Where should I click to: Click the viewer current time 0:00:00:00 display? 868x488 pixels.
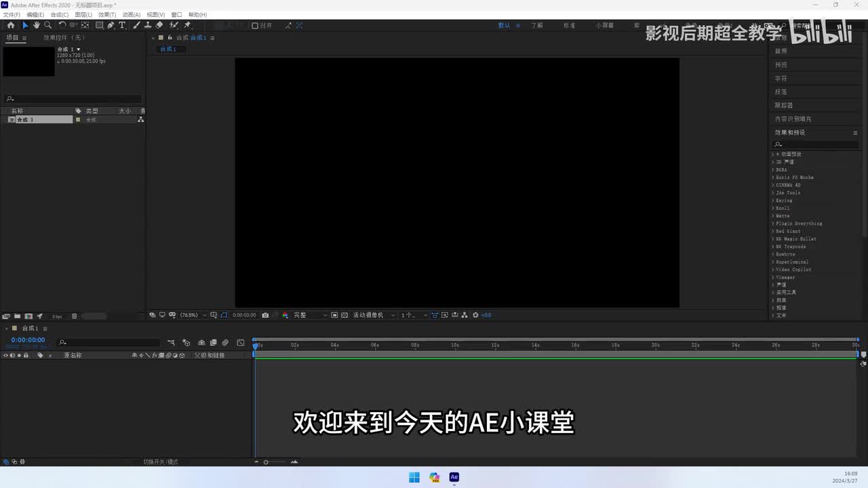click(244, 315)
